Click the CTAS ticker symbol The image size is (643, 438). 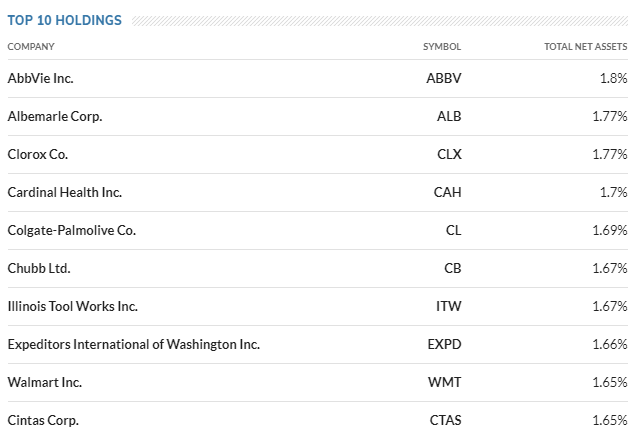[445, 420]
